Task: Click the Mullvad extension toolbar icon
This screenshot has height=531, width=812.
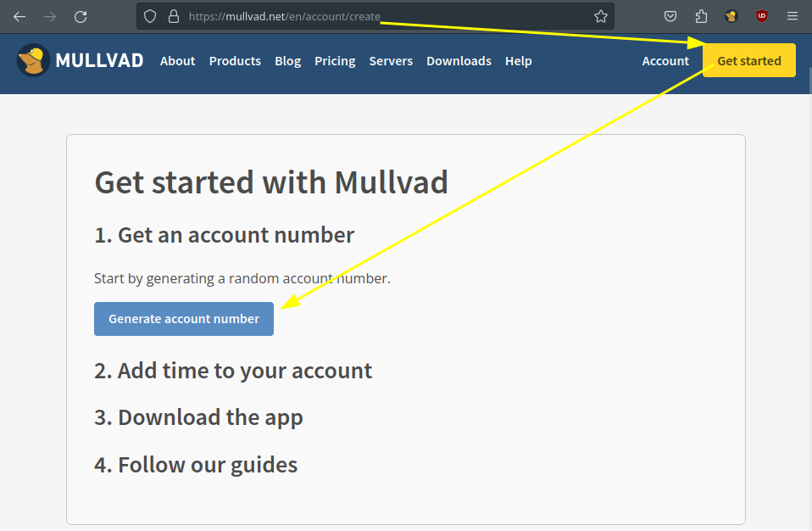Action: tap(731, 17)
